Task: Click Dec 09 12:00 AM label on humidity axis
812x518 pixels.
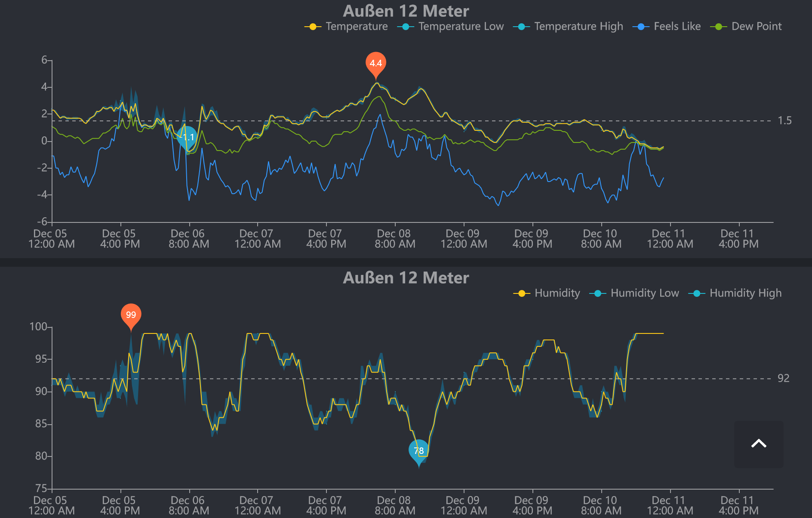Action: click(464, 506)
